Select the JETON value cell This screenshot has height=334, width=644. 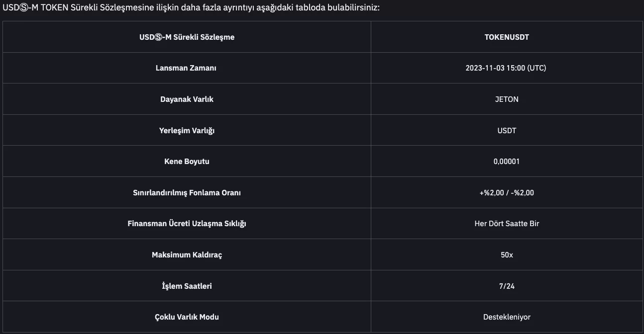tap(507, 99)
